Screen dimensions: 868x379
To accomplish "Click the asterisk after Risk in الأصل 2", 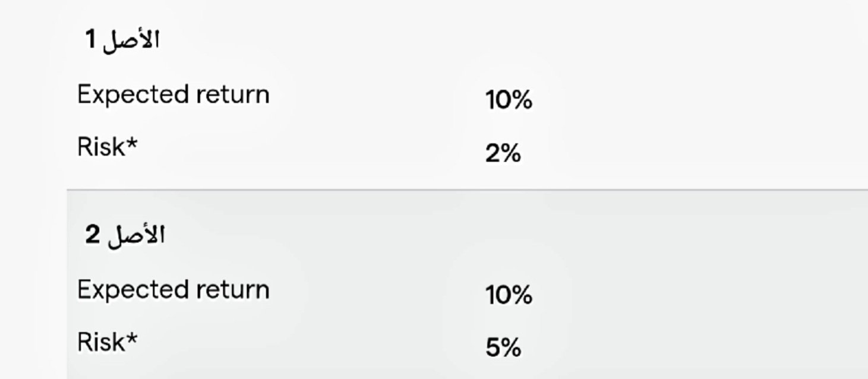I will click(132, 339).
